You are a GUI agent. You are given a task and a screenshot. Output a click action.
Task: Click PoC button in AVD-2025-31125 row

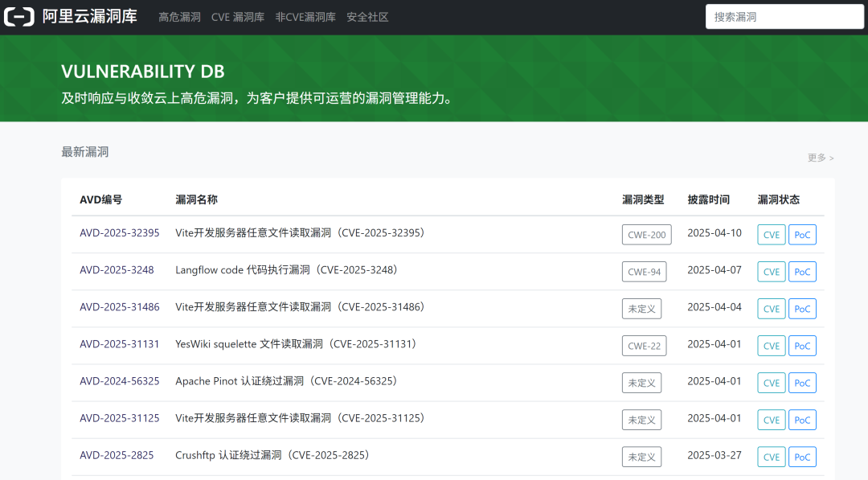802,421
